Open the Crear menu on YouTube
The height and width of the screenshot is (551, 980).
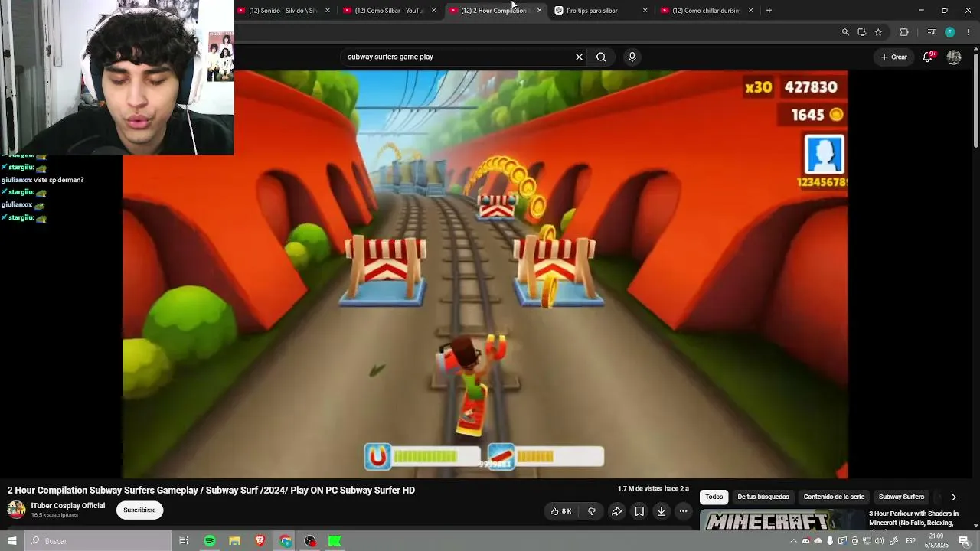click(x=893, y=57)
